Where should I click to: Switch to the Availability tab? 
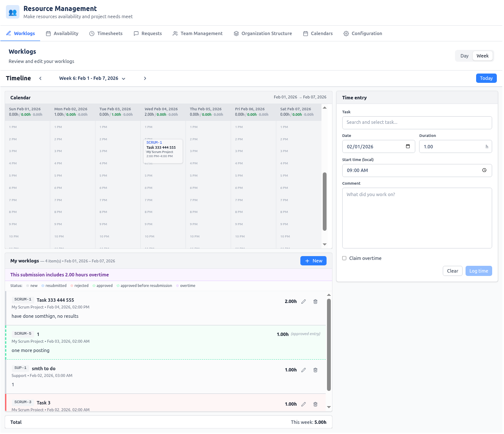tap(62, 33)
